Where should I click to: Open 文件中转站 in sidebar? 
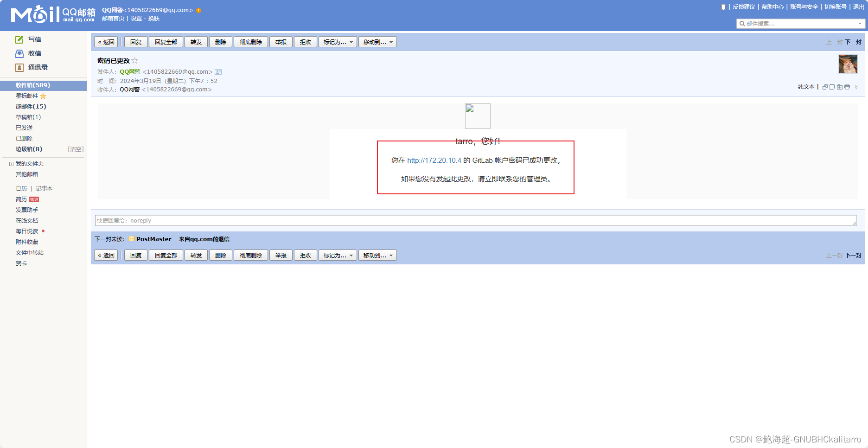coord(30,253)
